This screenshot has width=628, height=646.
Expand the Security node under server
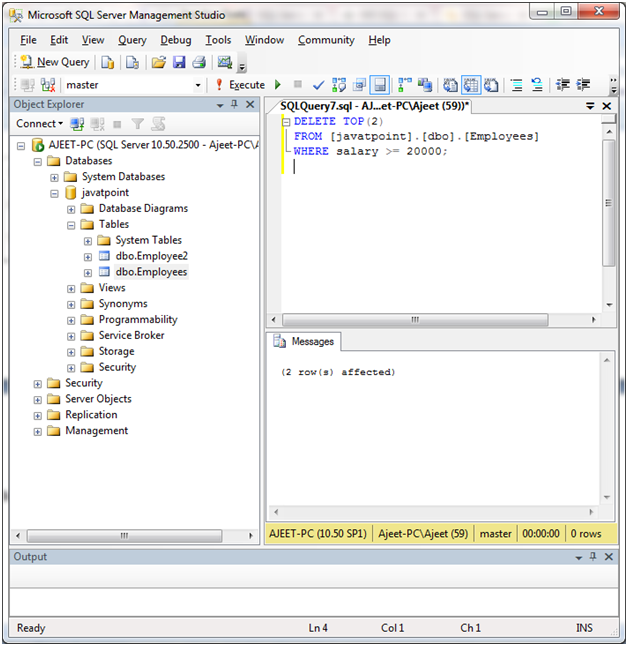pyautogui.click(x=38, y=383)
